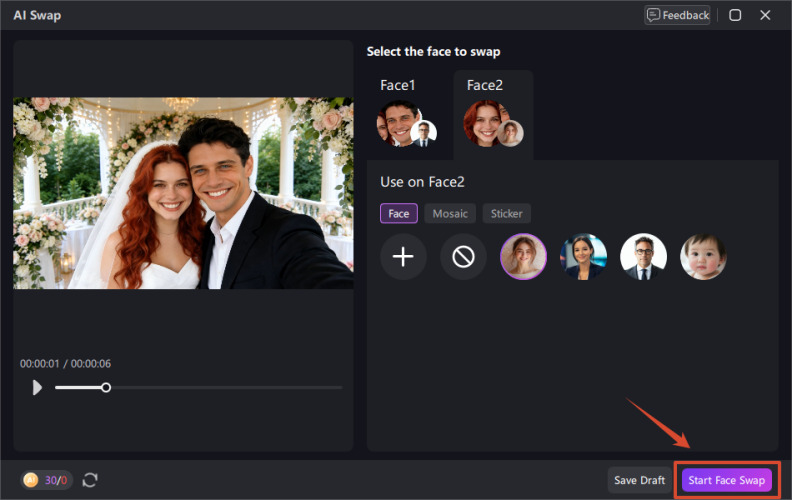Click the refresh icon beside the AI credits
The width and height of the screenshot is (792, 500).
point(90,480)
